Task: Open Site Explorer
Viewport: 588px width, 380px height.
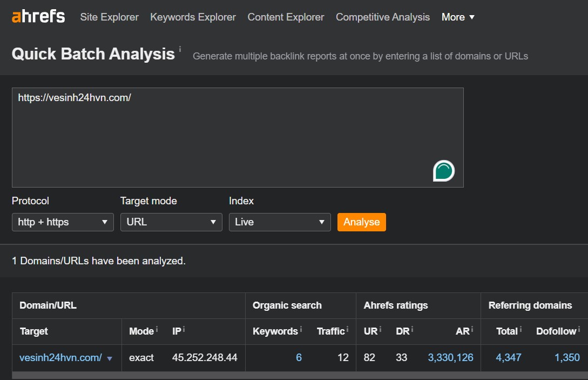Action: pyautogui.click(x=109, y=17)
